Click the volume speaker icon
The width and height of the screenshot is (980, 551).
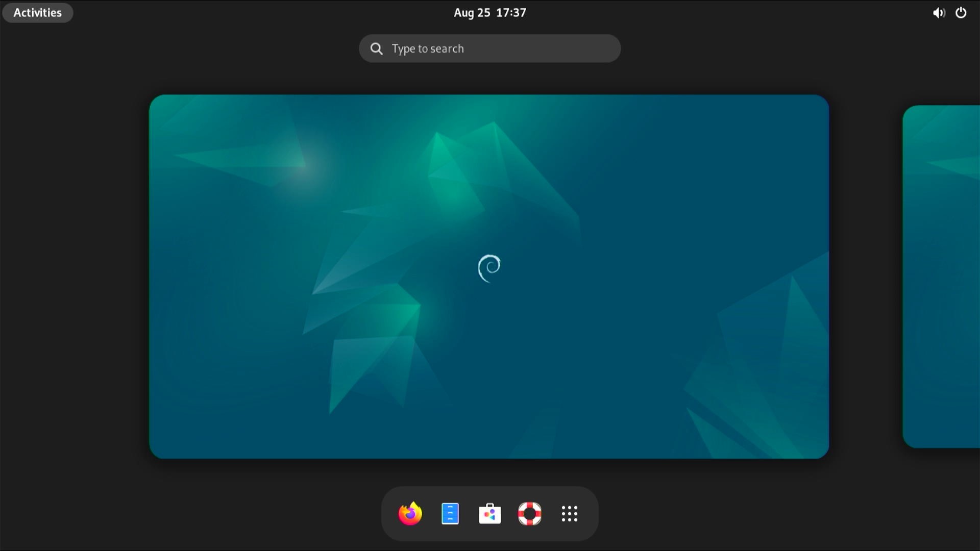click(938, 13)
